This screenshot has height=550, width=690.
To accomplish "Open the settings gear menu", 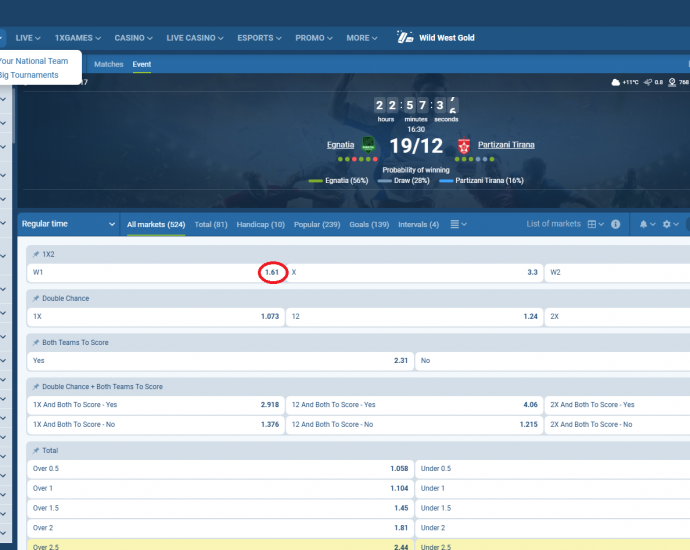I will tap(671, 224).
